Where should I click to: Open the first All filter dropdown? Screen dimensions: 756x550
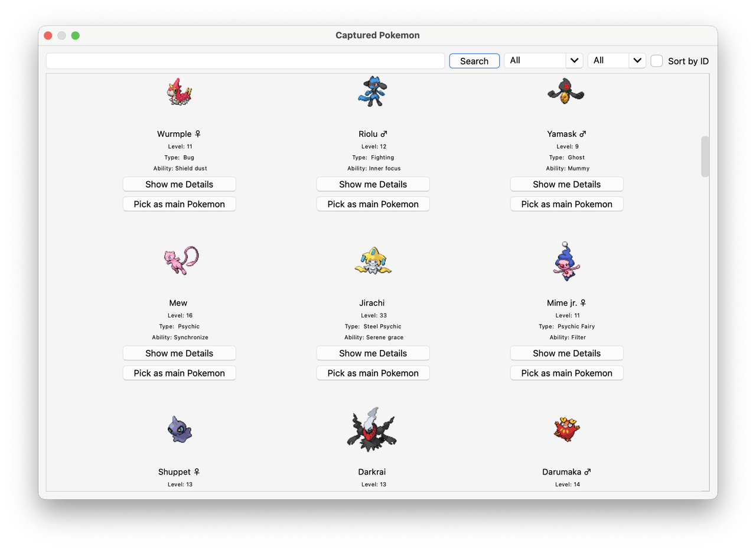click(543, 60)
